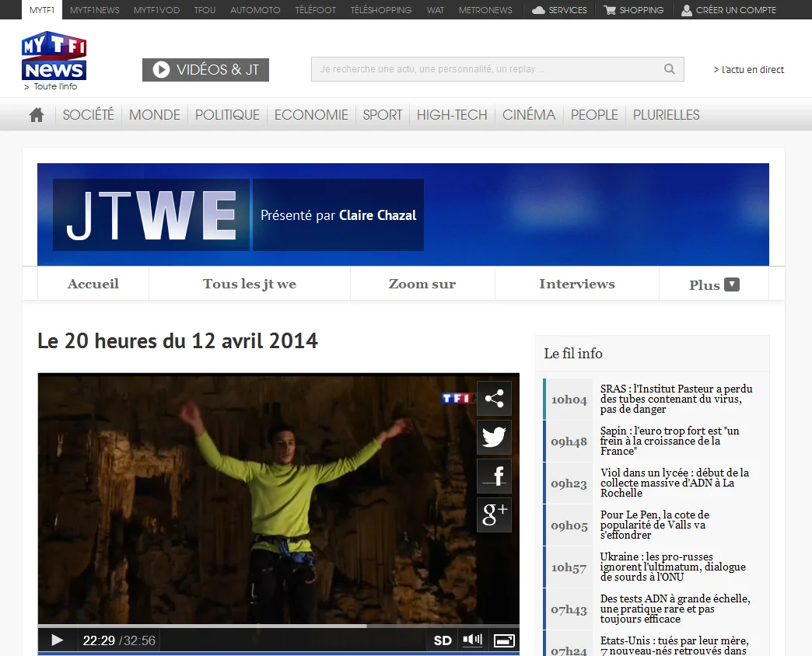Click the video progress bar

278,626
